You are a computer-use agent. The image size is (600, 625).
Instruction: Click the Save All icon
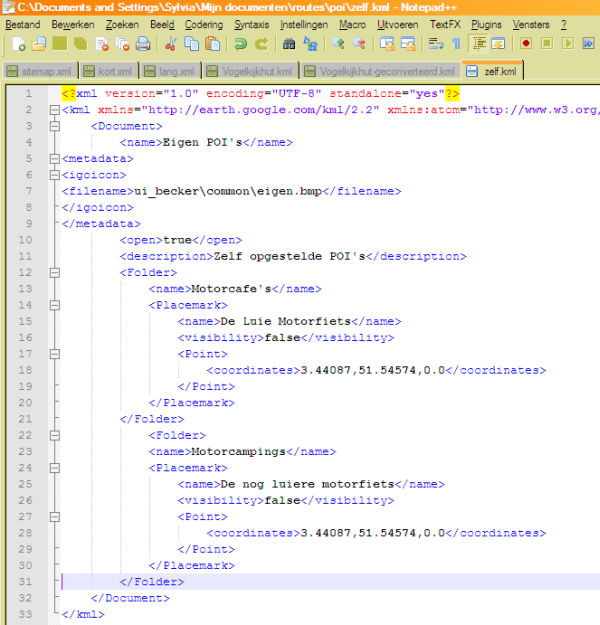(81, 44)
